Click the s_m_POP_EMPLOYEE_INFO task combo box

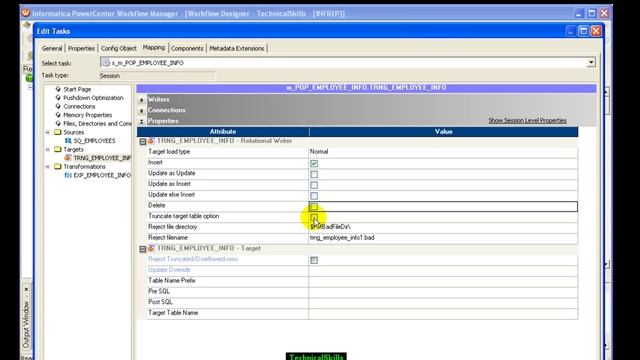tap(347, 62)
